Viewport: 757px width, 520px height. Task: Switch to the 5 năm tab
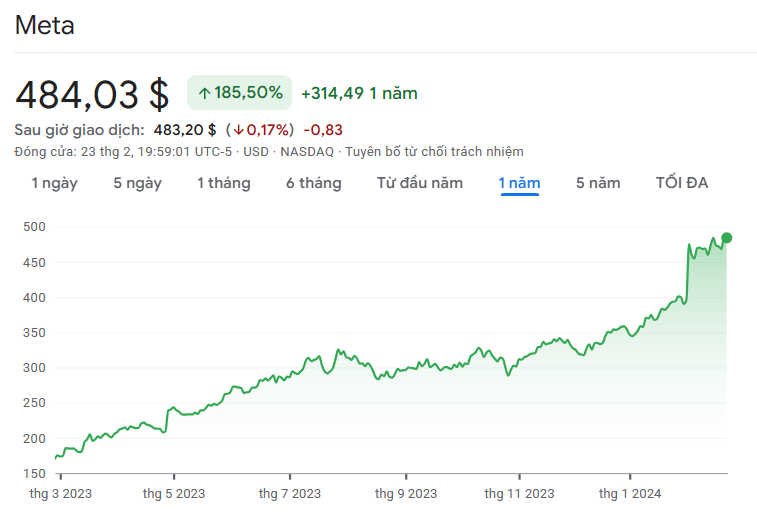click(598, 183)
